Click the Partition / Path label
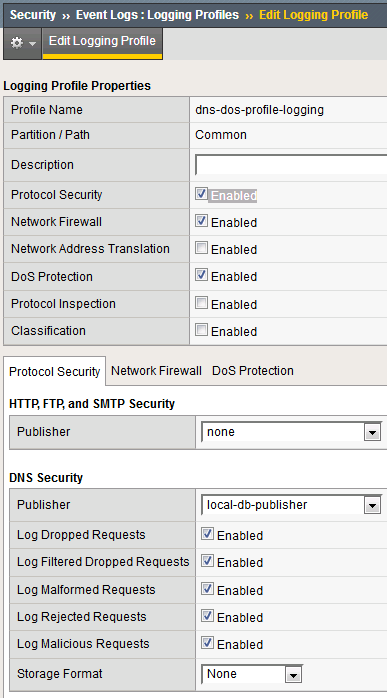Viewport: 387px width, 698px height. click(x=50, y=135)
